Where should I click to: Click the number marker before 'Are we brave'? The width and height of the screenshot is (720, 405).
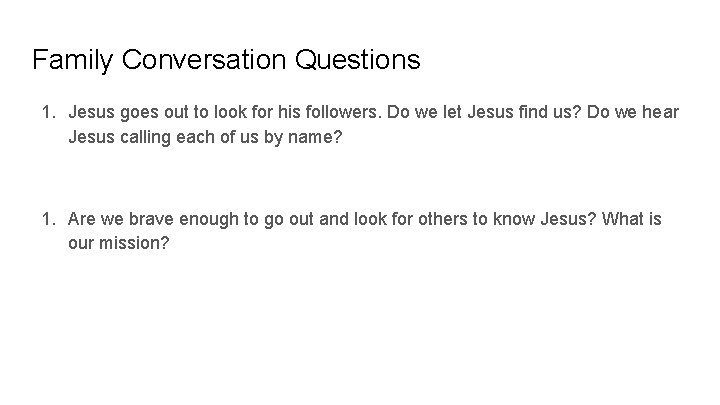(x=47, y=219)
